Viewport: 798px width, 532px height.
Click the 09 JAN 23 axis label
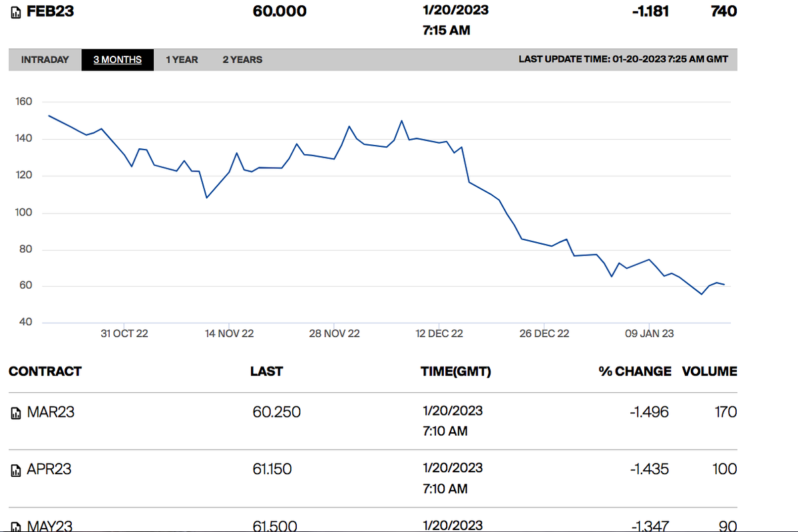point(650,334)
